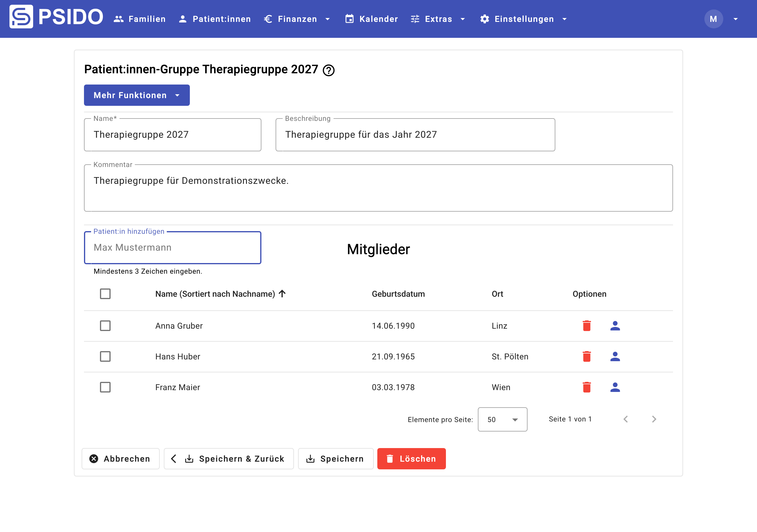The image size is (757, 532).
Task: Open the Kalender menu item
Action: point(371,19)
